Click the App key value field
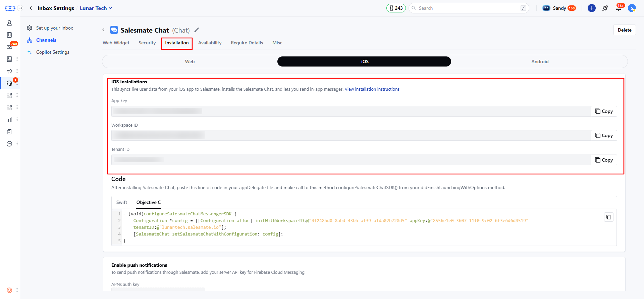Screen dimensions: 644x299 pyautogui.click(x=351, y=111)
